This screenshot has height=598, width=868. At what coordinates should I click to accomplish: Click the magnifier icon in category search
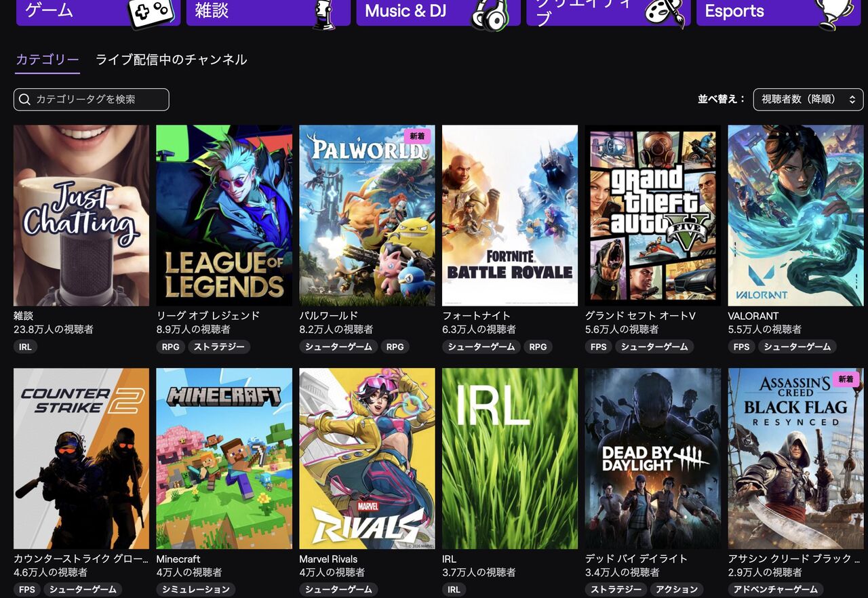coord(25,99)
